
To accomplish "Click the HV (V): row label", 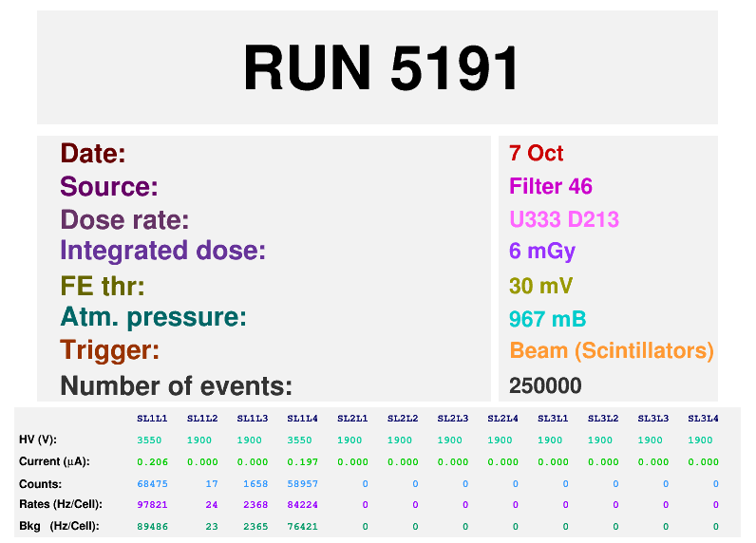I will tap(38, 440).
